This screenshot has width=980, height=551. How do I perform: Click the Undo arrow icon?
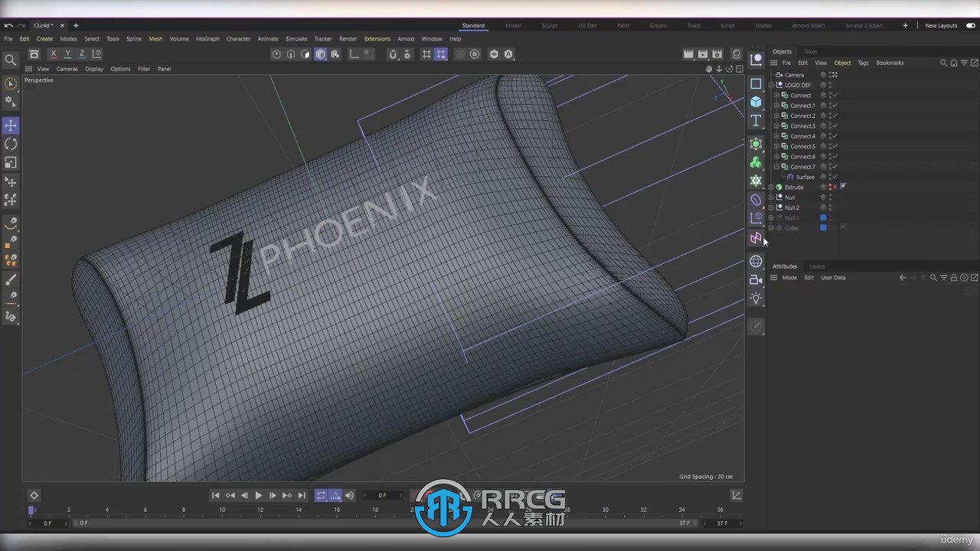(x=8, y=25)
